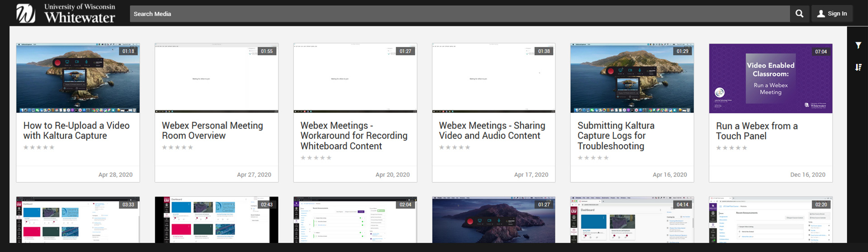Click the Apr 17, 2020 date text
This screenshot has height=252, width=868.
coord(531,175)
